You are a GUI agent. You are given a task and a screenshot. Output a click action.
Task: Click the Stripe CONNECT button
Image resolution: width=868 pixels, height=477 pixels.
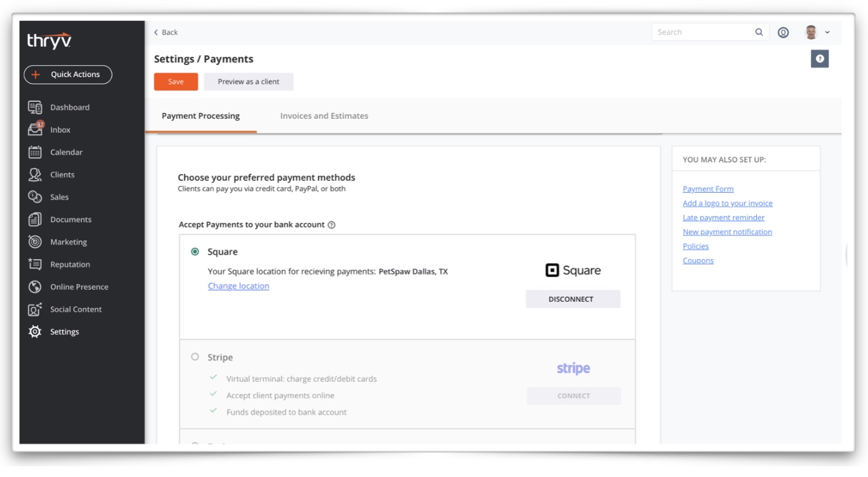[x=573, y=396]
